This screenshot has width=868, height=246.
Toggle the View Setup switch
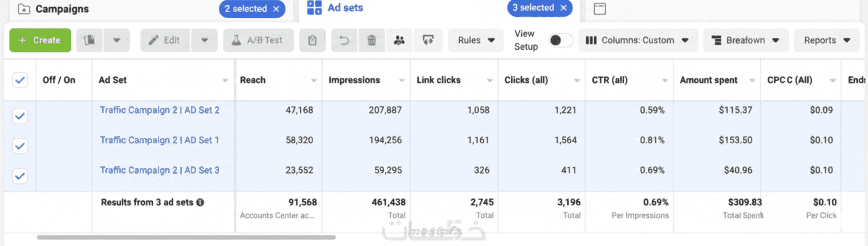[561, 40]
